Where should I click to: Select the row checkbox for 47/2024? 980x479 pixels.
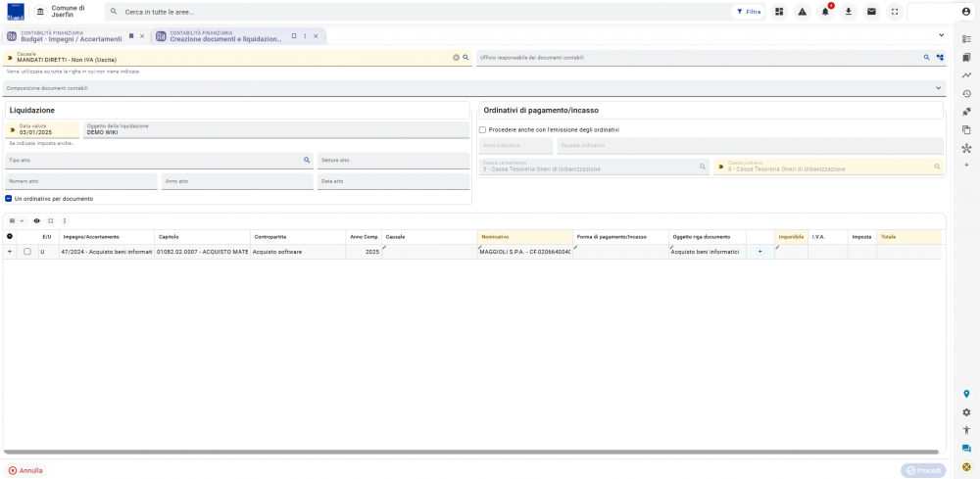coord(26,252)
